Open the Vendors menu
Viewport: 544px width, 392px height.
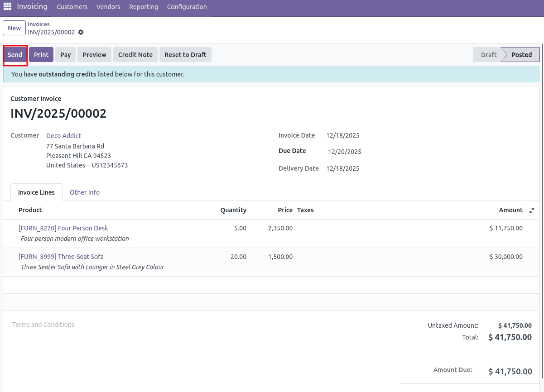108,7
